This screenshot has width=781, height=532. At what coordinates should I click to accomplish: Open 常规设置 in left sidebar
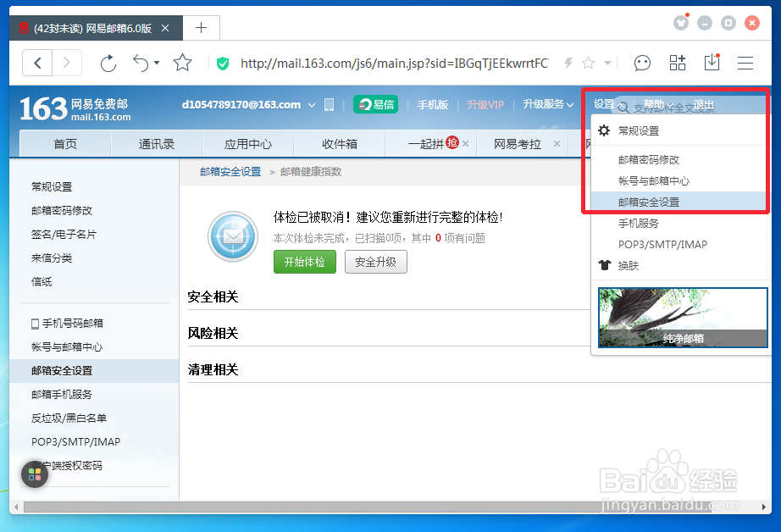pos(52,187)
